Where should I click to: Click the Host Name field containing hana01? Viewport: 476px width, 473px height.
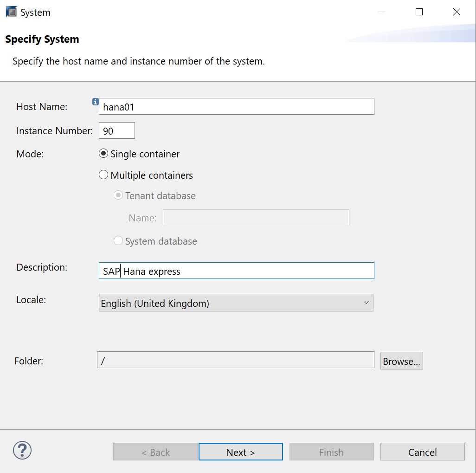(236, 106)
